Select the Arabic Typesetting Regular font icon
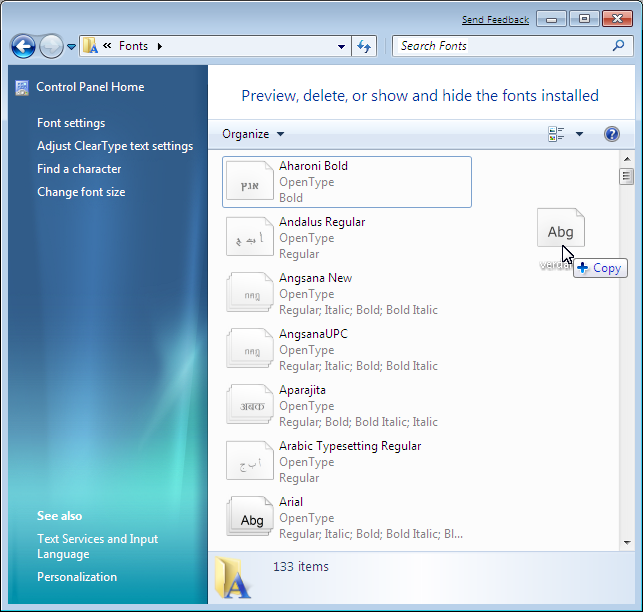This screenshot has width=643, height=612. 249,461
